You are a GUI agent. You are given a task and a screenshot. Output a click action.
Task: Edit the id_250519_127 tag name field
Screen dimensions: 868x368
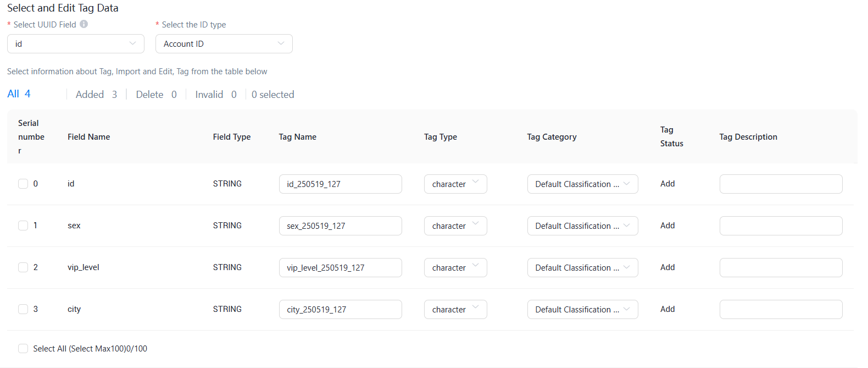click(x=340, y=184)
